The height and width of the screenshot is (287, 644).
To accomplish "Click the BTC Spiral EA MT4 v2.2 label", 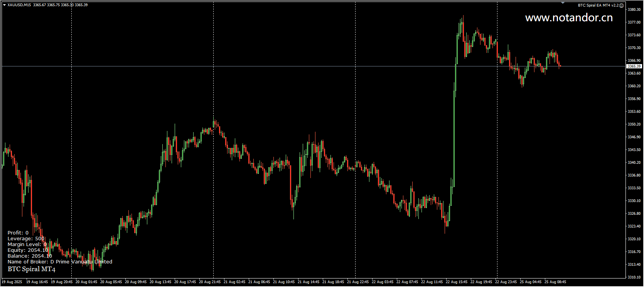I will [598, 5].
